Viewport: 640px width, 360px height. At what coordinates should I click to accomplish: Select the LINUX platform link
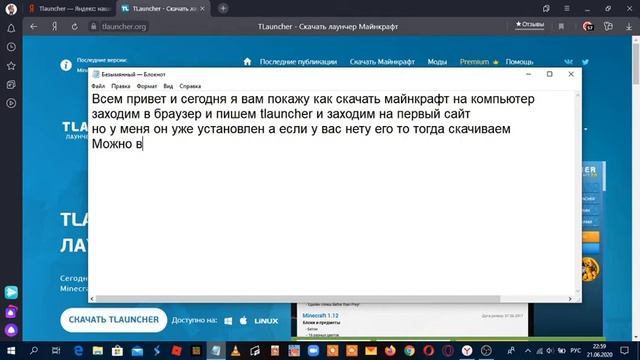(x=266, y=321)
